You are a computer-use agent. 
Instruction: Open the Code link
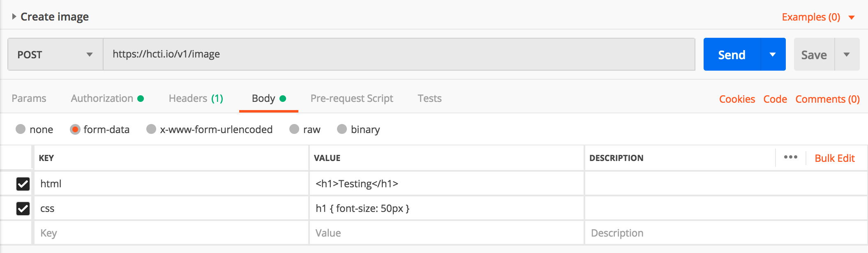775,99
